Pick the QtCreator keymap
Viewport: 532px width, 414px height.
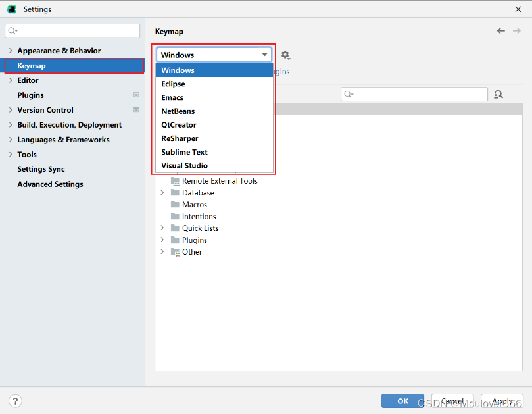[x=214, y=125]
